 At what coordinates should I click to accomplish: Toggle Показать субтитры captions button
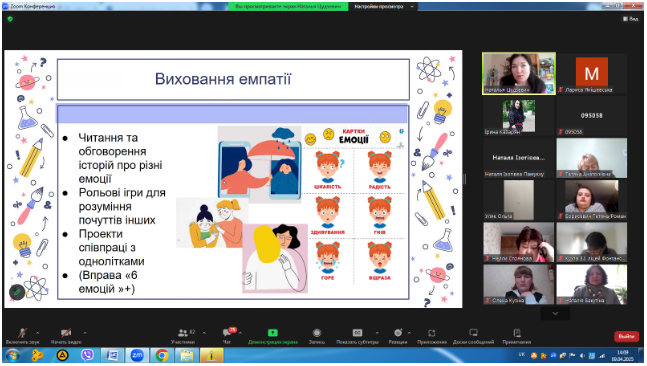click(357, 335)
